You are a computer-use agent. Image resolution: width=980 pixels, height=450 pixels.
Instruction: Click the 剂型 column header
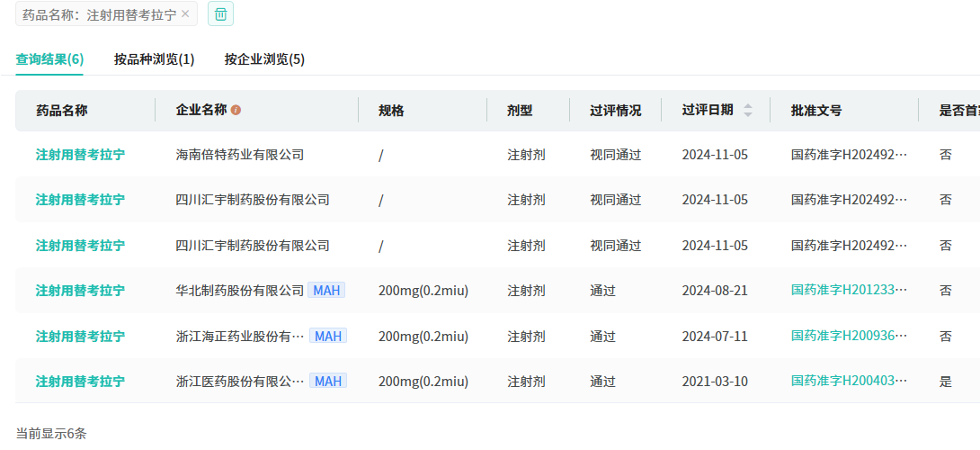(x=520, y=111)
